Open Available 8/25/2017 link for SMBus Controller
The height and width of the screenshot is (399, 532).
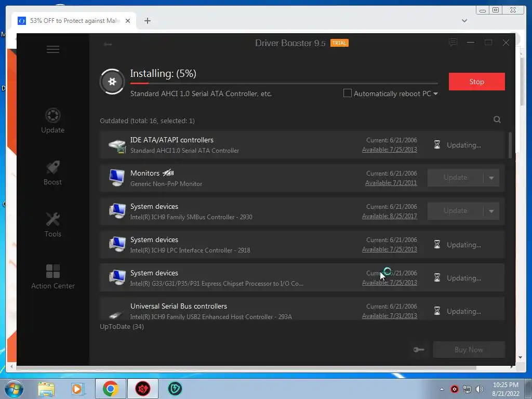390,216
